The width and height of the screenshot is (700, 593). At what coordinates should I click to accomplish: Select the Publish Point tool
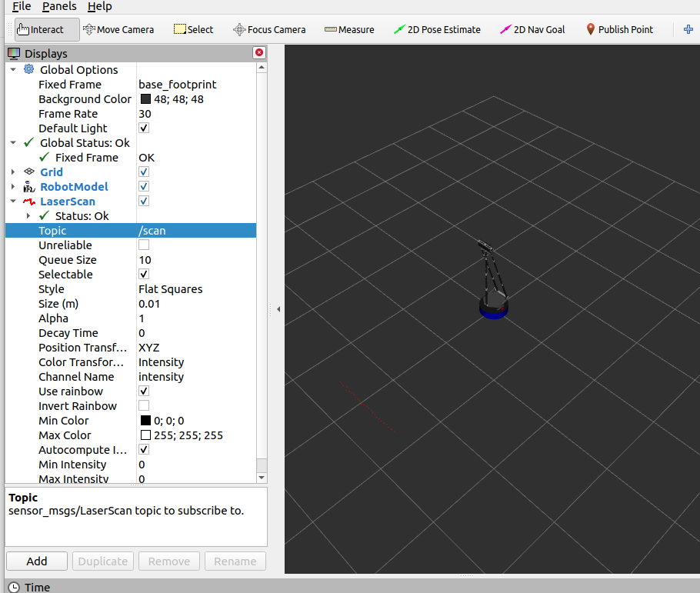[620, 29]
